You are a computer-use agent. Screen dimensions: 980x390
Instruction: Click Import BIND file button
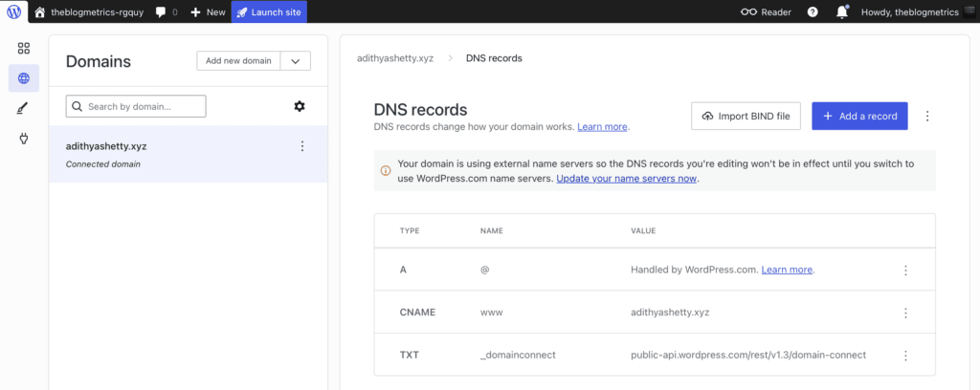coord(746,116)
